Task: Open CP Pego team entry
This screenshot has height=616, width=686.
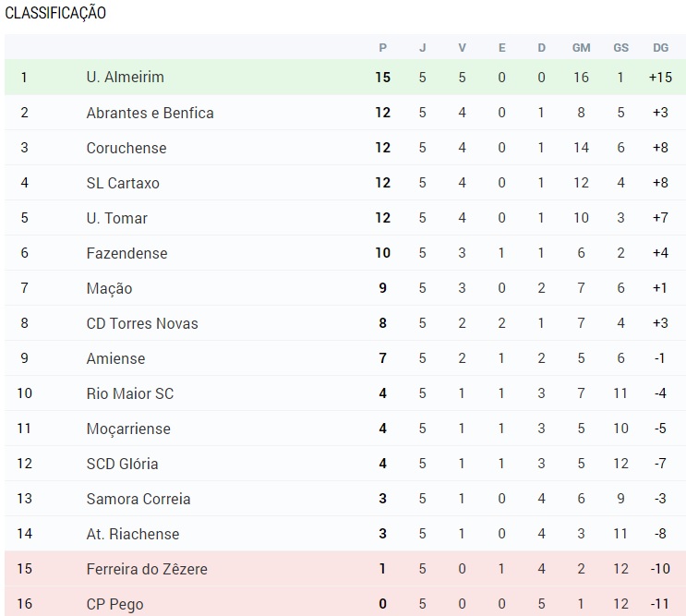Action: [x=115, y=604]
